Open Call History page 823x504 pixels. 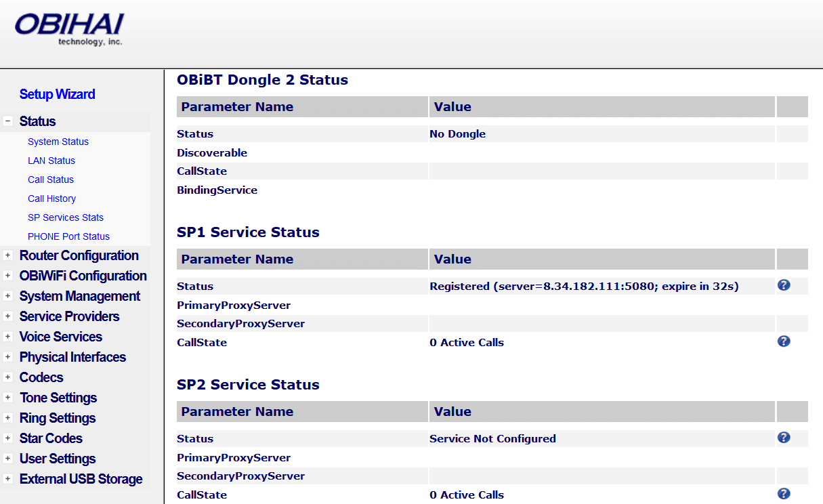pos(51,198)
